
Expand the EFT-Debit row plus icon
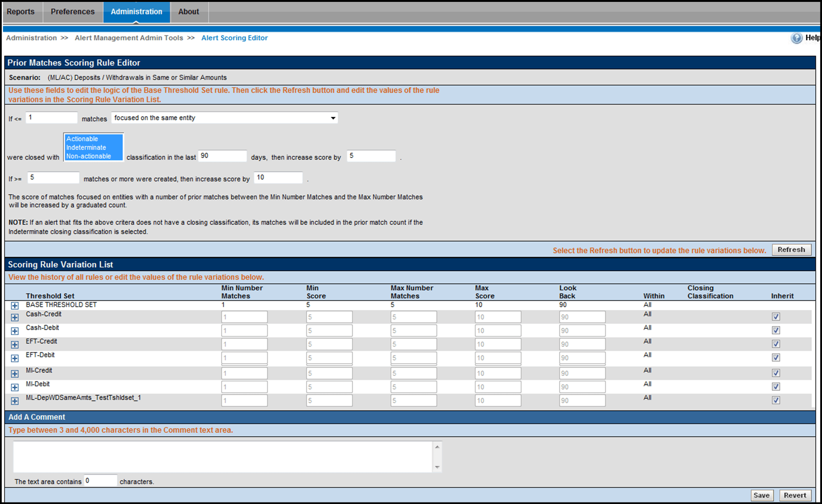[15, 358]
